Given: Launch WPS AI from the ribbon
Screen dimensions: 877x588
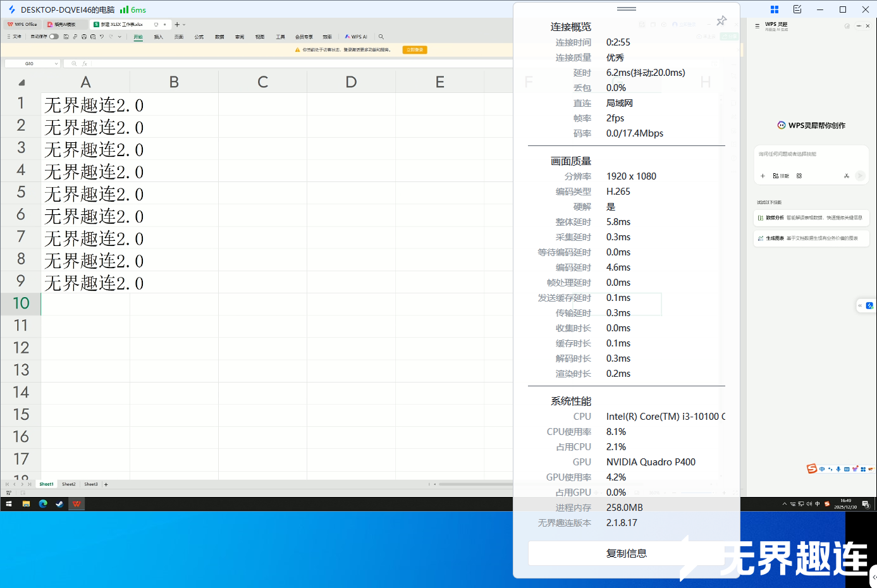Looking at the screenshot, I should [356, 37].
